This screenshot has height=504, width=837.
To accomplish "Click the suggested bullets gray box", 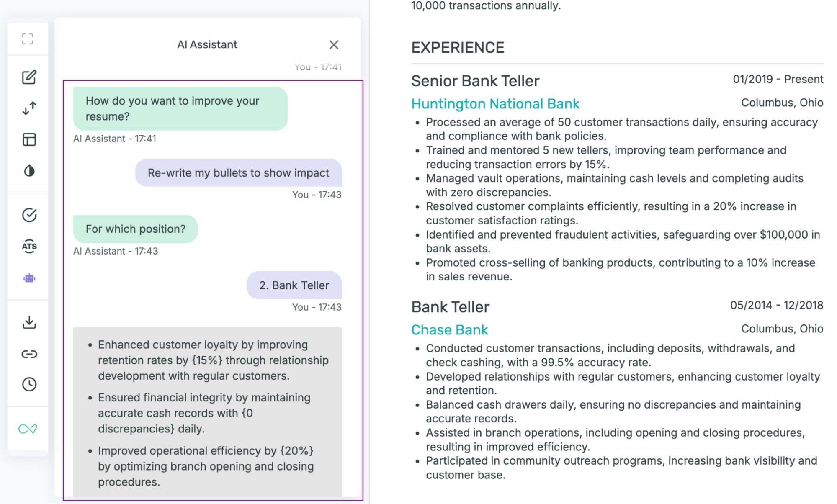I will point(207,412).
